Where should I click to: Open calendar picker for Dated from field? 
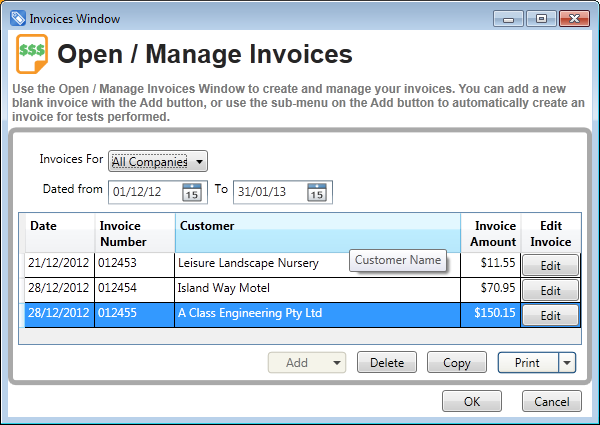click(x=192, y=192)
